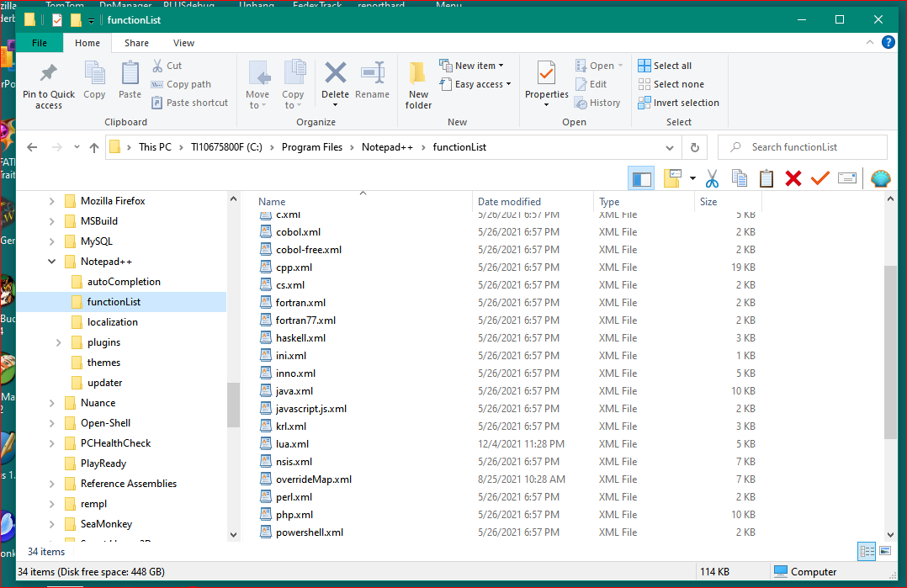This screenshot has height=588, width=907.
Task: Select the autoCompletion folder in tree
Action: [124, 282]
